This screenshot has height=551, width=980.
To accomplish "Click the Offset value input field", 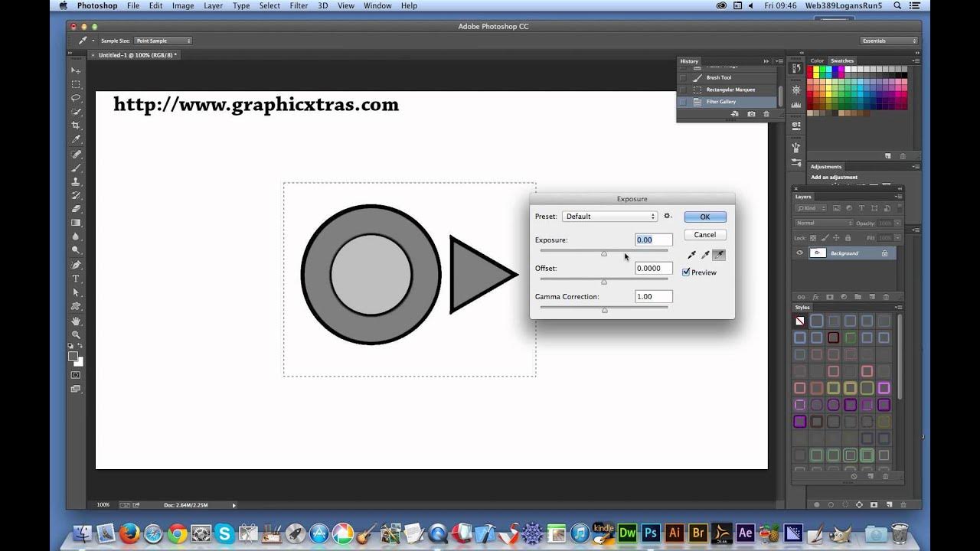I will 654,268.
